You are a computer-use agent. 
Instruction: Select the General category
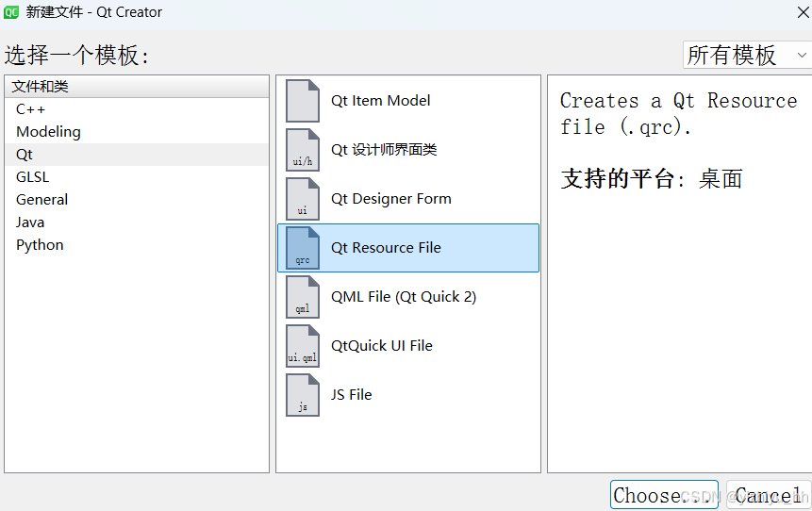(x=137, y=200)
